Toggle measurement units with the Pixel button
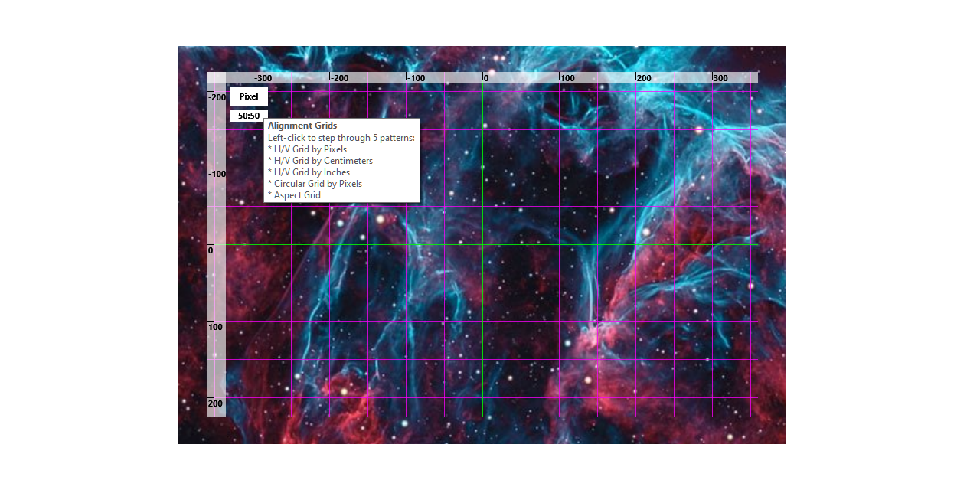 coord(248,96)
